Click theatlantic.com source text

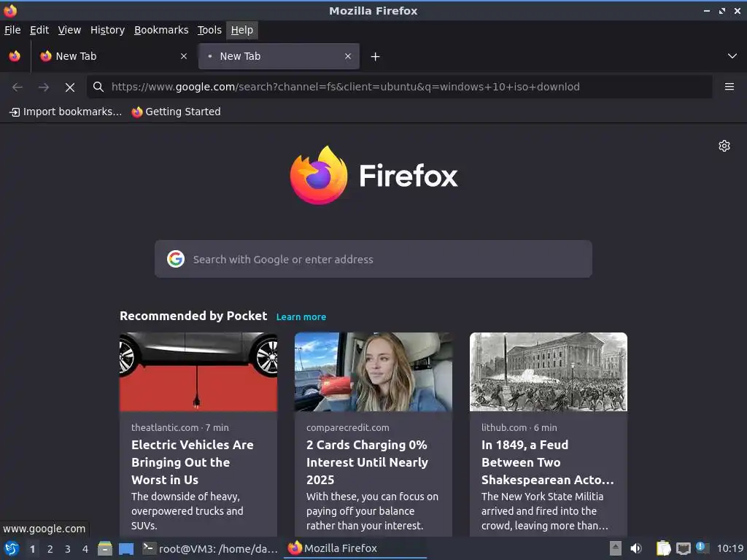[x=165, y=427]
